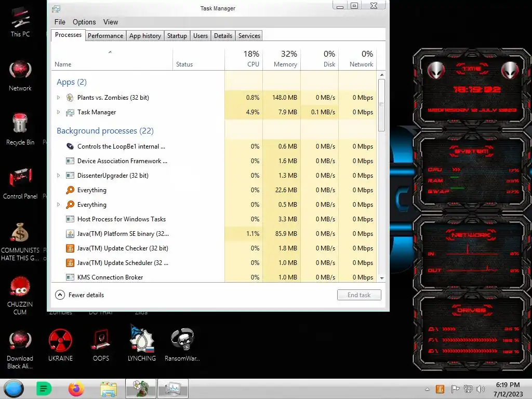Viewport: 532px width, 399px height.
Task: Click the Task Manager title bar icon
Action: tap(56, 9)
